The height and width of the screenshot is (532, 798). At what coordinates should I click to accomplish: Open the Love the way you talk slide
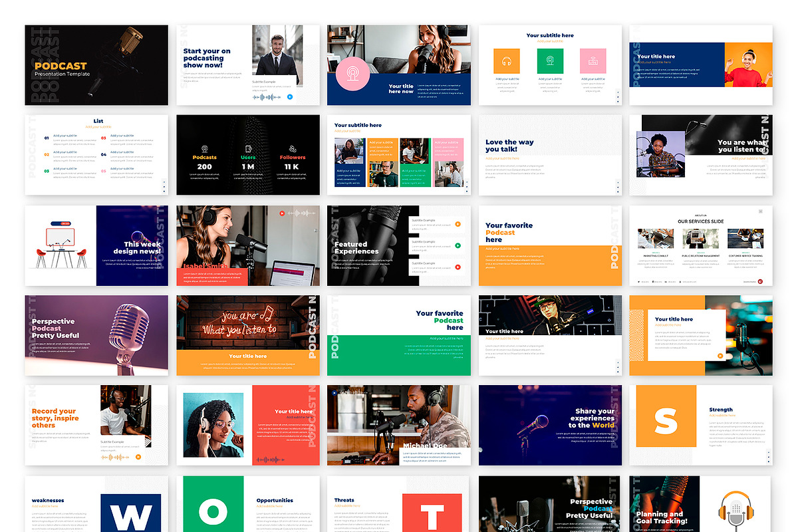click(x=550, y=155)
